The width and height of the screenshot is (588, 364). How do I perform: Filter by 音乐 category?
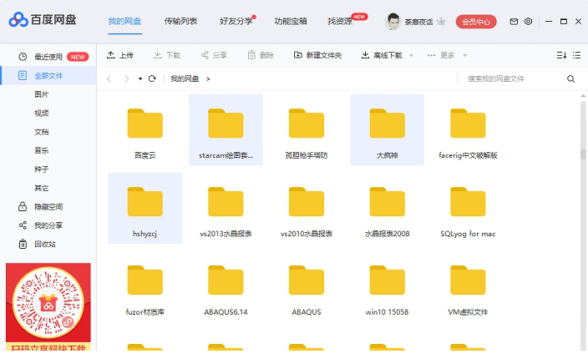coord(41,151)
